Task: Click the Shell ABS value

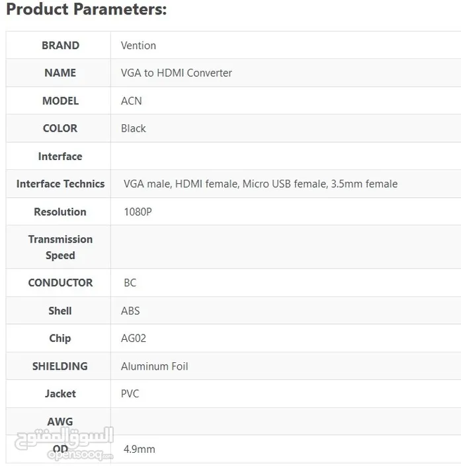Action: pyautogui.click(x=130, y=311)
